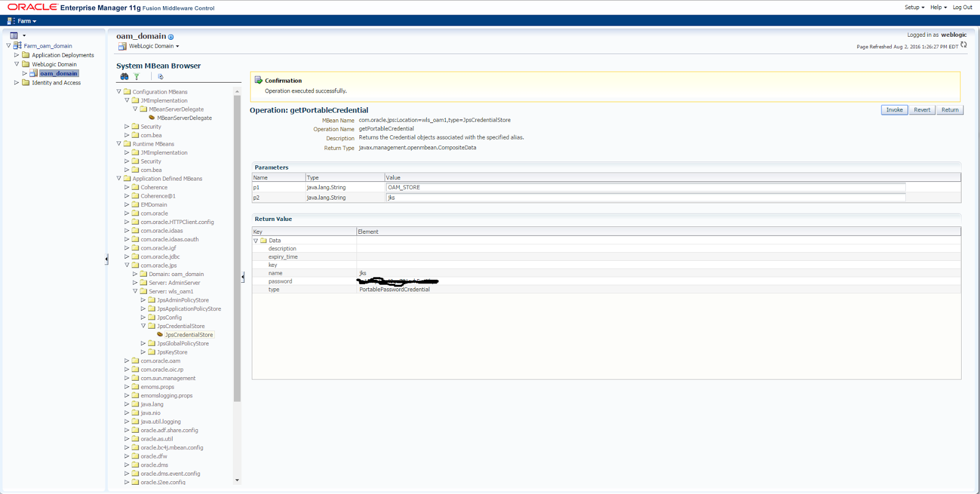Open the Setup menu
980x494 pixels.
pyautogui.click(x=914, y=7)
